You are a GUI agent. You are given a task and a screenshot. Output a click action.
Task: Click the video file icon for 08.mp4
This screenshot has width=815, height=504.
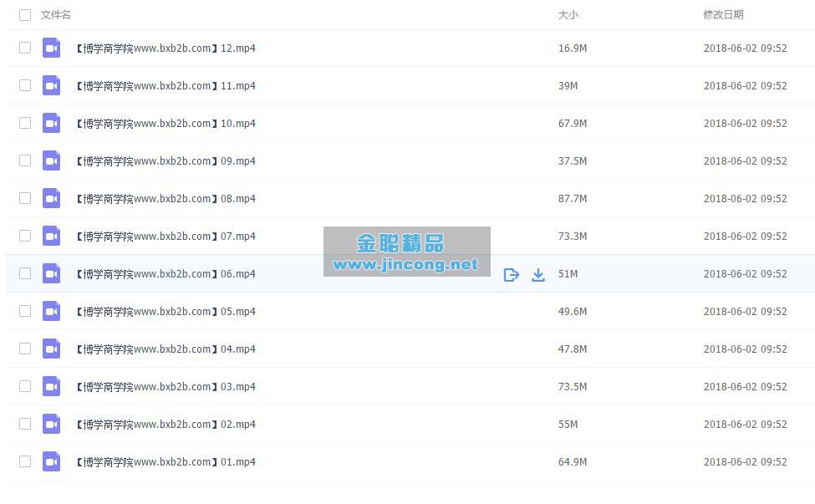click(x=51, y=198)
